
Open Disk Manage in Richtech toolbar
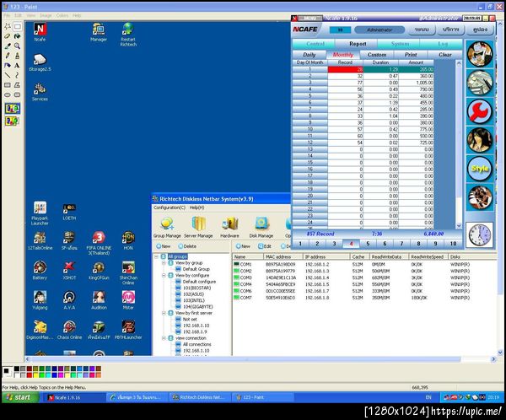[261, 227]
